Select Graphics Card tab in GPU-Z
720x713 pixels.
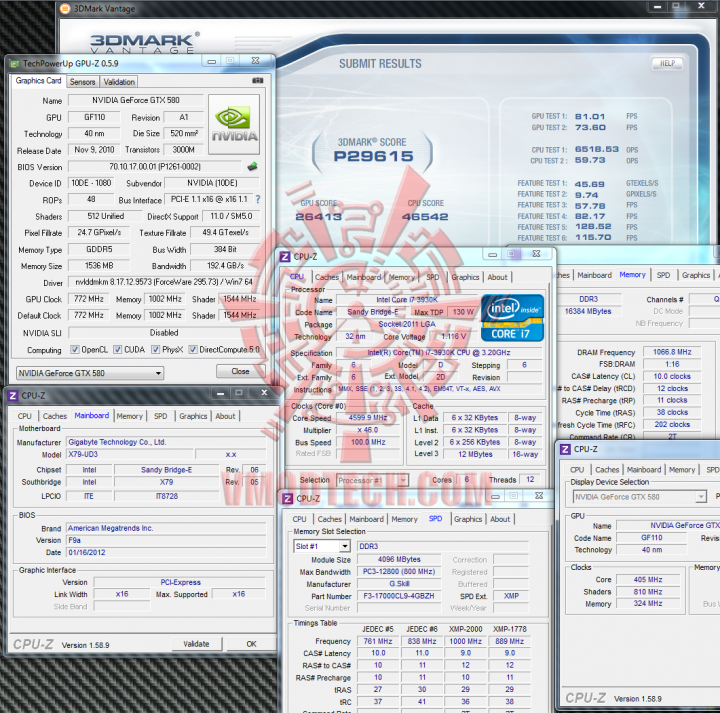[x=38, y=81]
